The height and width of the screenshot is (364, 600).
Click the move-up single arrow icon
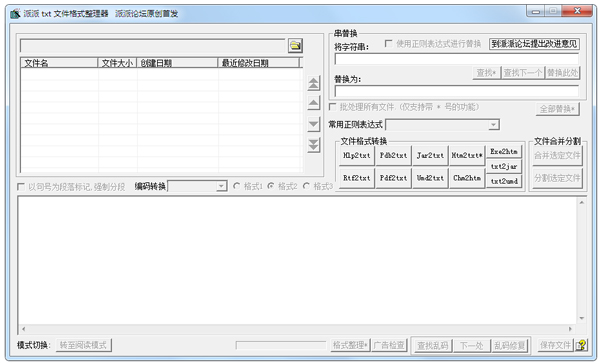click(313, 103)
